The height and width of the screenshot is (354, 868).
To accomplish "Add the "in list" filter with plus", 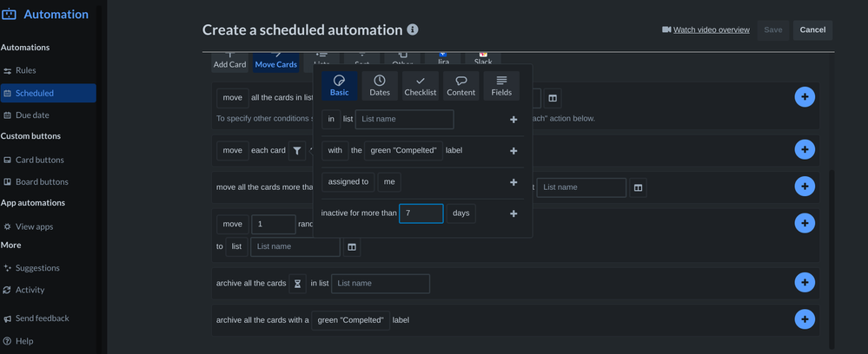I will click(x=514, y=120).
